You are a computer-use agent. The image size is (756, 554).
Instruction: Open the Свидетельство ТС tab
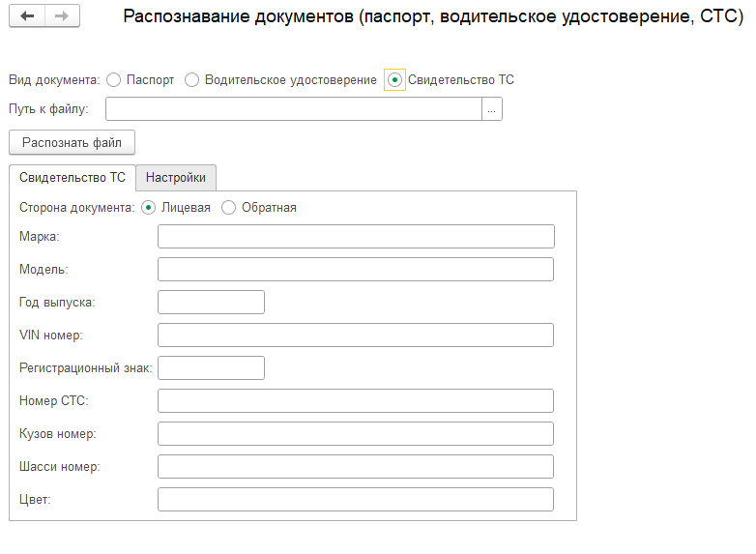[x=73, y=178]
